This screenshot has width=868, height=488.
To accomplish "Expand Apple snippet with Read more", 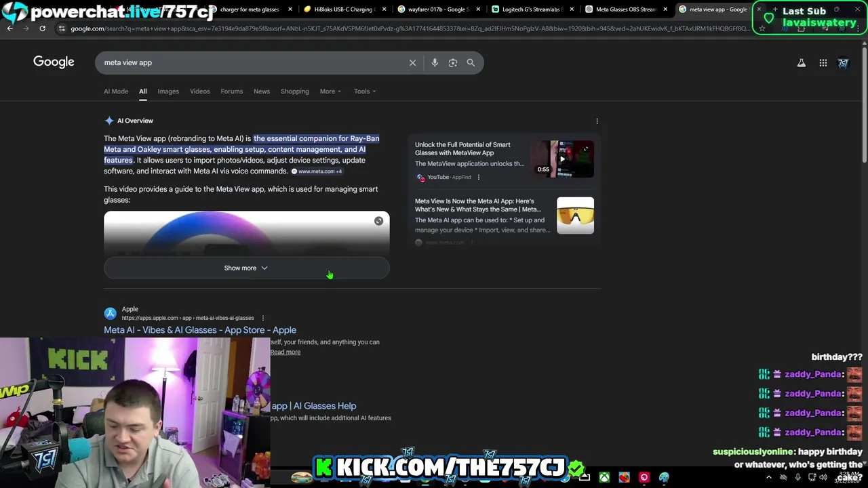I will coord(285,352).
